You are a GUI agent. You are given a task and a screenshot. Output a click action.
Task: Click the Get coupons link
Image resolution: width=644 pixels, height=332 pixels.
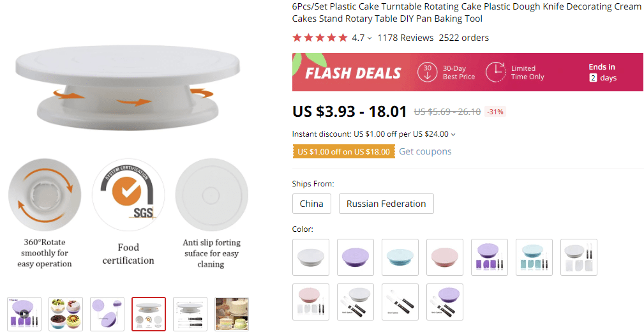(425, 151)
